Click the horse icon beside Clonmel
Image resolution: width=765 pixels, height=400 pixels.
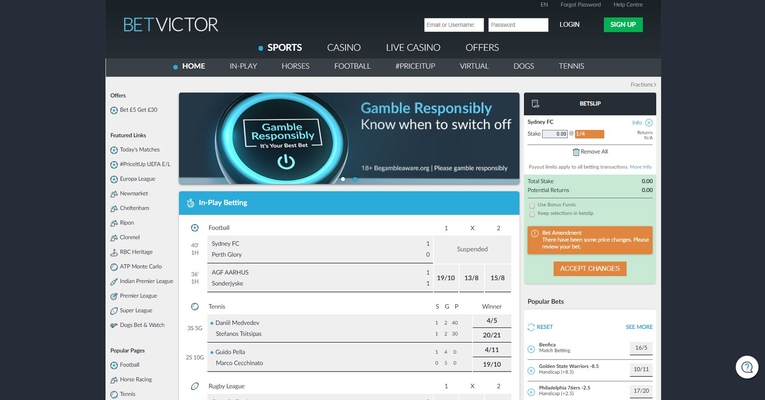coord(114,238)
